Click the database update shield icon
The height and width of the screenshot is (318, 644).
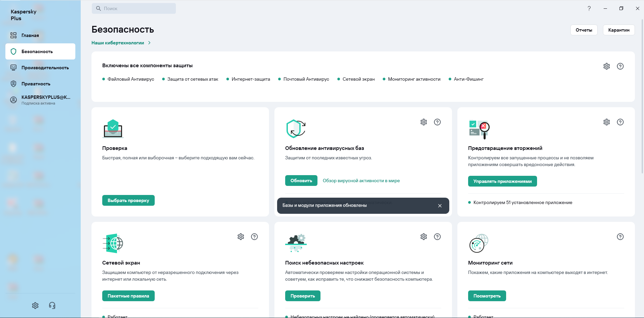tap(296, 129)
